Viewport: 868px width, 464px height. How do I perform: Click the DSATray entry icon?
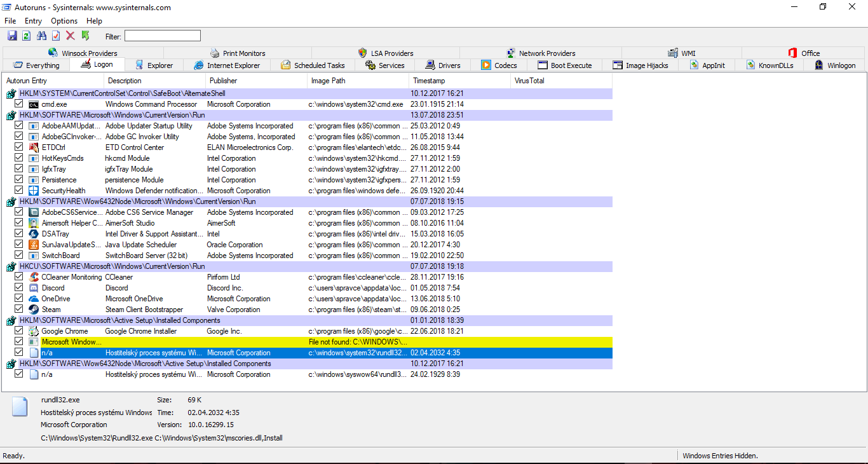click(x=34, y=234)
